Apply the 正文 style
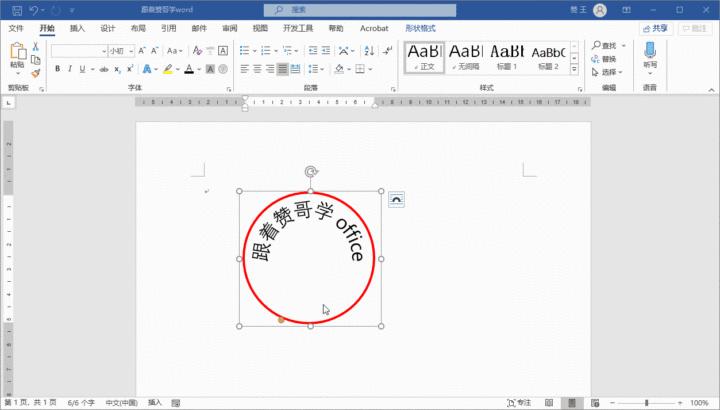This screenshot has height=410, width=720. (424, 57)
